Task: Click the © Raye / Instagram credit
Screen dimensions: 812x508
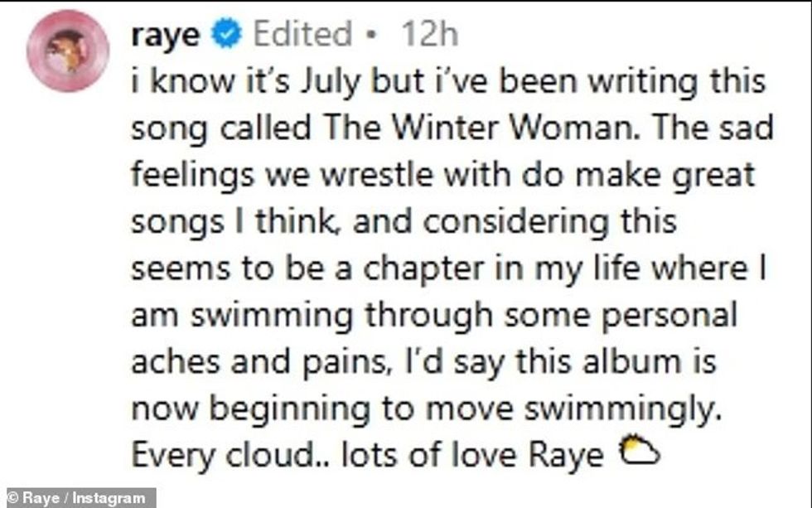Action: (x=77, y=498)
